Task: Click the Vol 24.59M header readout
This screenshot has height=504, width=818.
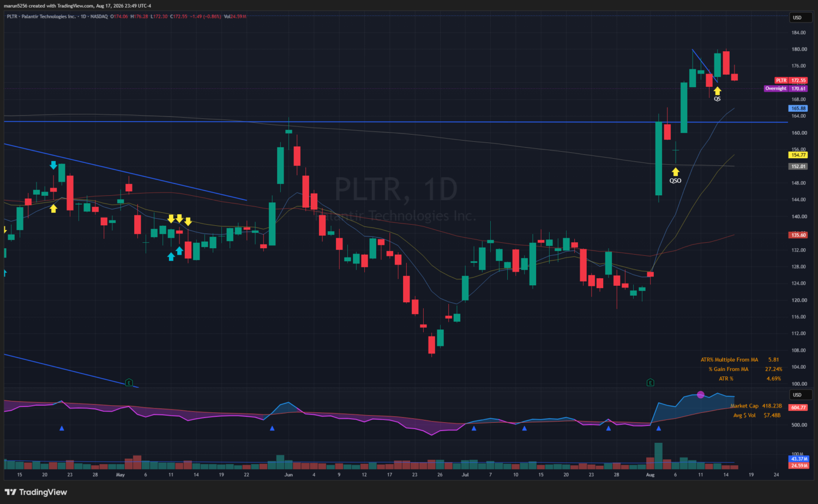Action: (x=235, y=16)
